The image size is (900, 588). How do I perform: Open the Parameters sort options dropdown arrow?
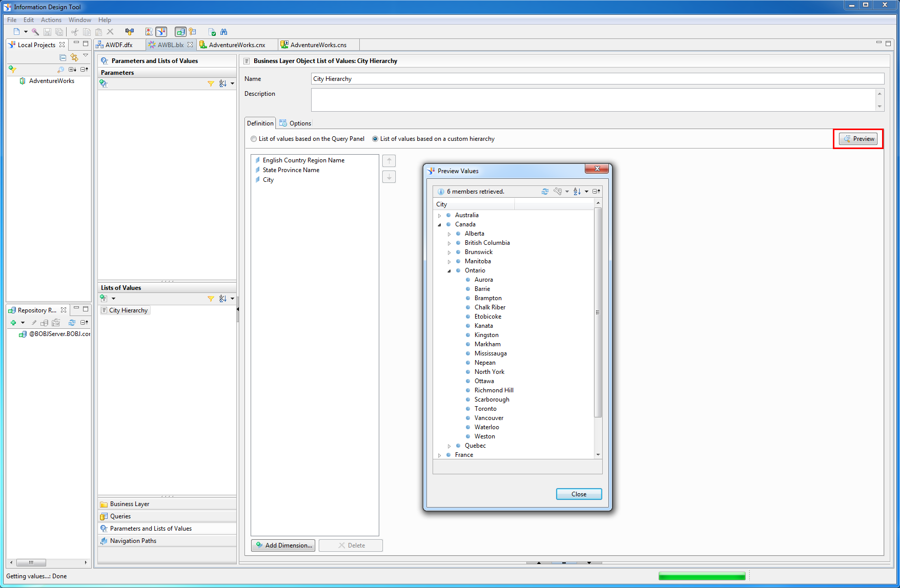tap(233, 83)
